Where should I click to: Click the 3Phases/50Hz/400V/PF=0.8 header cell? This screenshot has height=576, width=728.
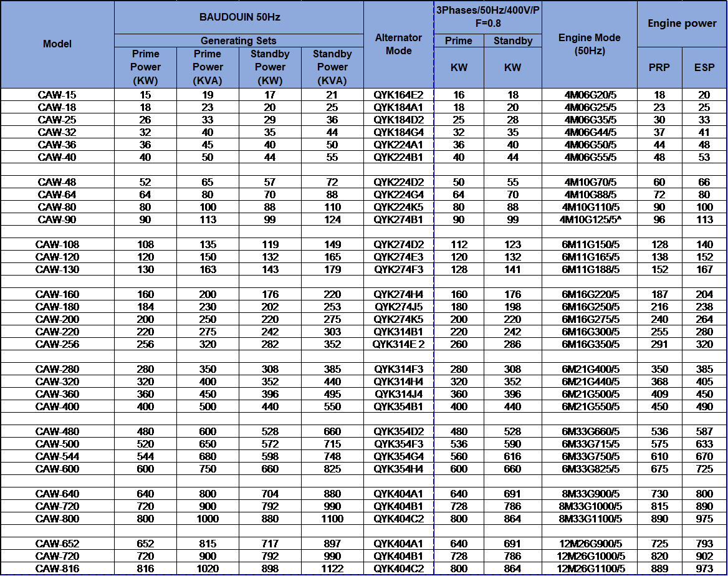coord(488,17)
